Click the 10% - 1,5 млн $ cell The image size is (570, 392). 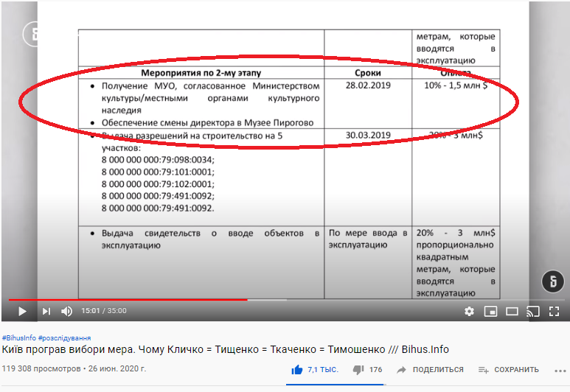pyautogui.click(x=456, y=85)
